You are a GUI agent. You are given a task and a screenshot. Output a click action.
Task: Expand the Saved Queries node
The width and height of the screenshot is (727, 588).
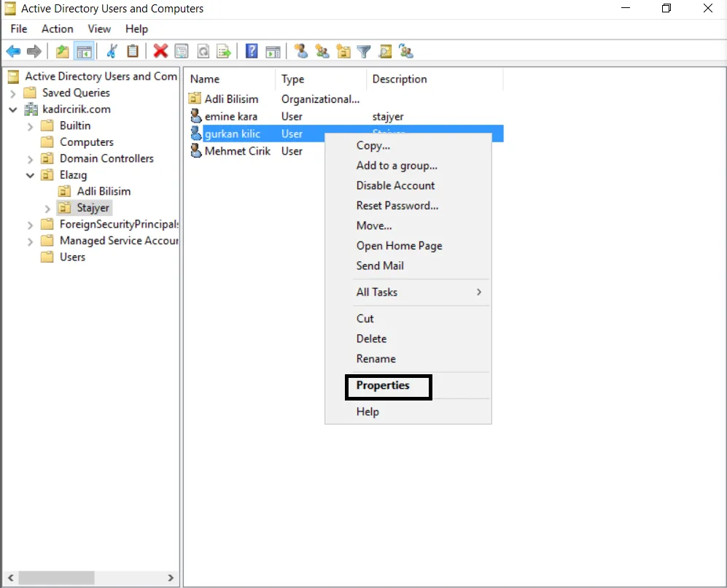(13, 93)
